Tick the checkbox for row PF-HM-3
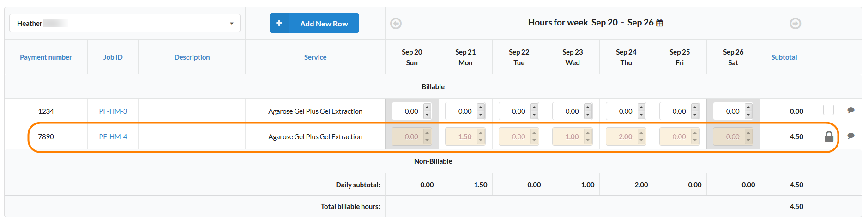Image resolution: width=868 pixels, height=222 pixels. click(x=828, y=110)
